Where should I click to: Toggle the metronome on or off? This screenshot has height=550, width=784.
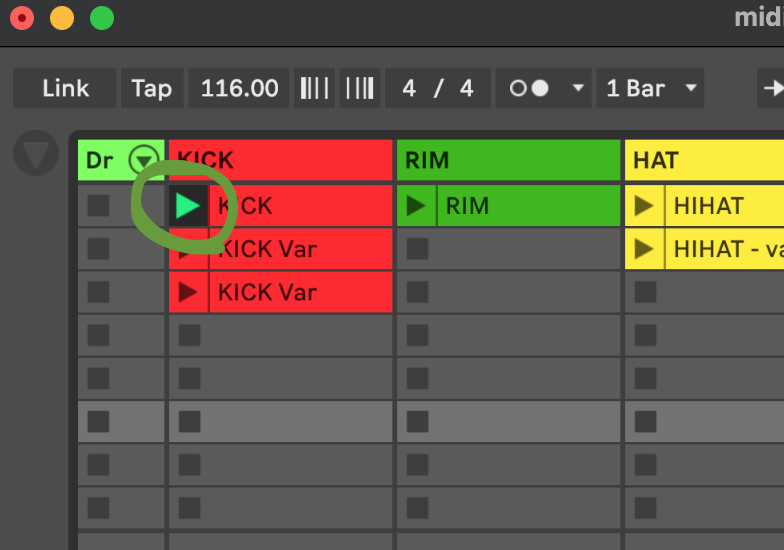click(x=528, y=88)
